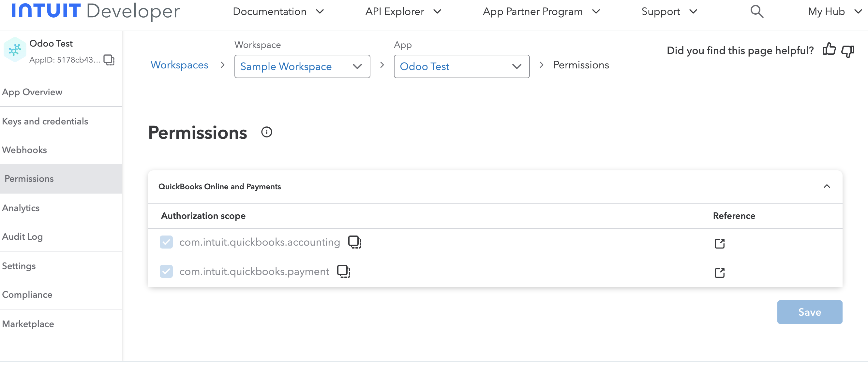868x372 pixels.
Task: Click the com.intuit.quickbooks.accounting scope text
Action: (x=260, y=242)
